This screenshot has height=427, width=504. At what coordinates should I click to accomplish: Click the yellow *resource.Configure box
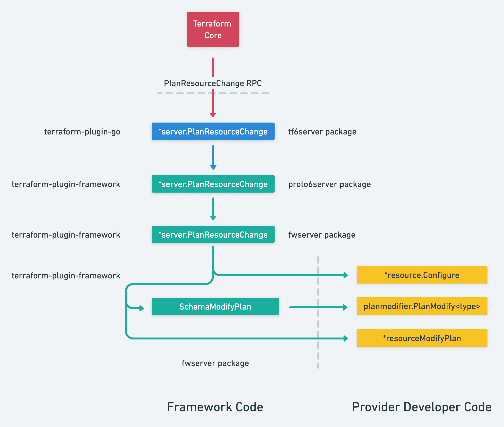click(x=422, y=275)
